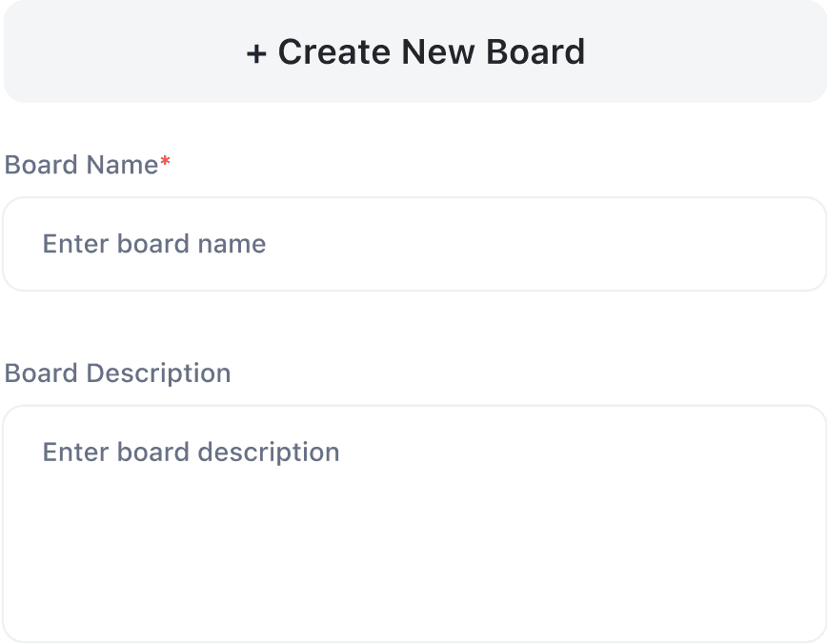The height and width of the screenshot is (644, 827).
Task: Click the placeholder text Enter board name
Action: point(152,244)
